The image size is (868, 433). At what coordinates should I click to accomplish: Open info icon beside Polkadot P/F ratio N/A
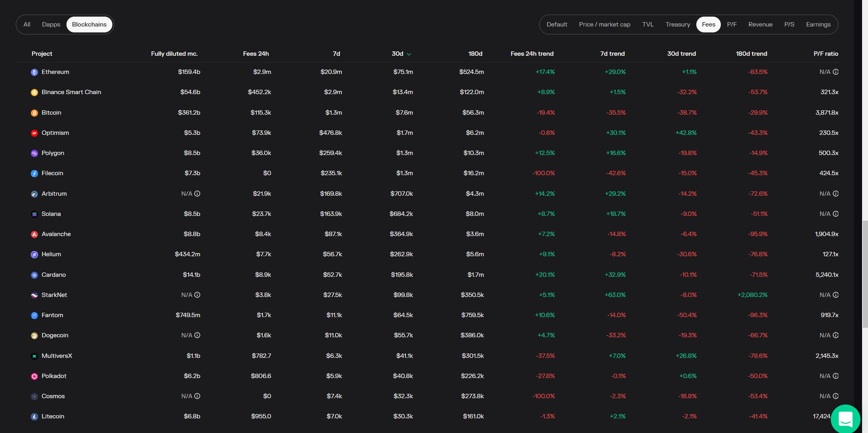836,376
